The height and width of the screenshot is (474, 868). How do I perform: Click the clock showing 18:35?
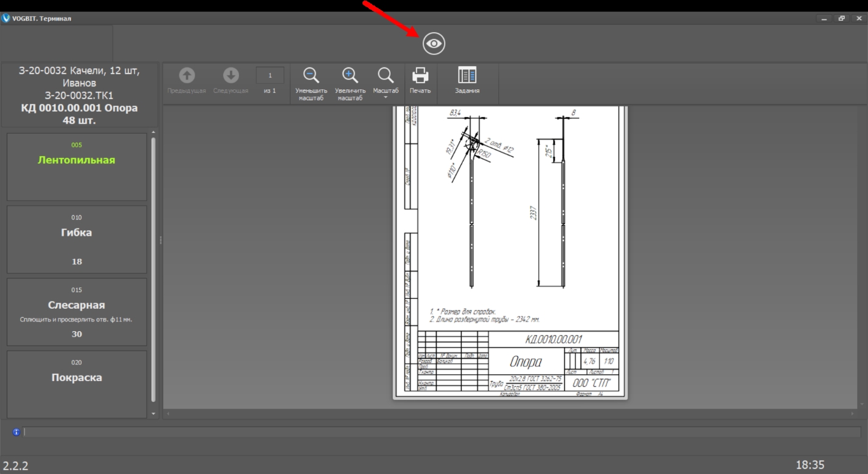point(810,465)
